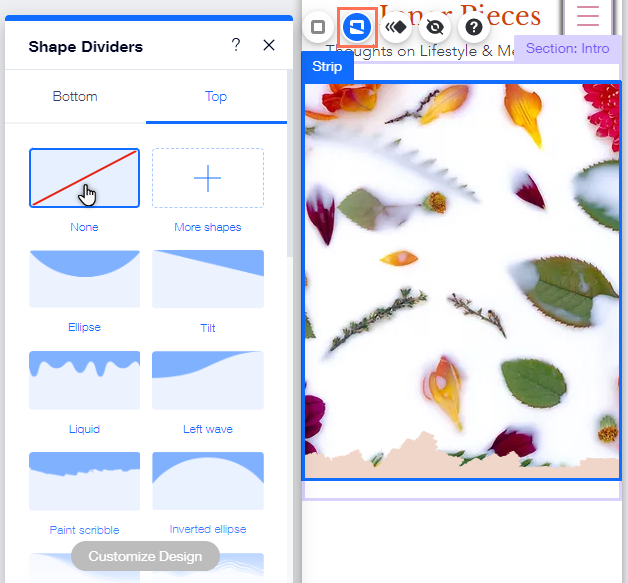Toggle strip visibility with eye icon

[x=436, y=27]
